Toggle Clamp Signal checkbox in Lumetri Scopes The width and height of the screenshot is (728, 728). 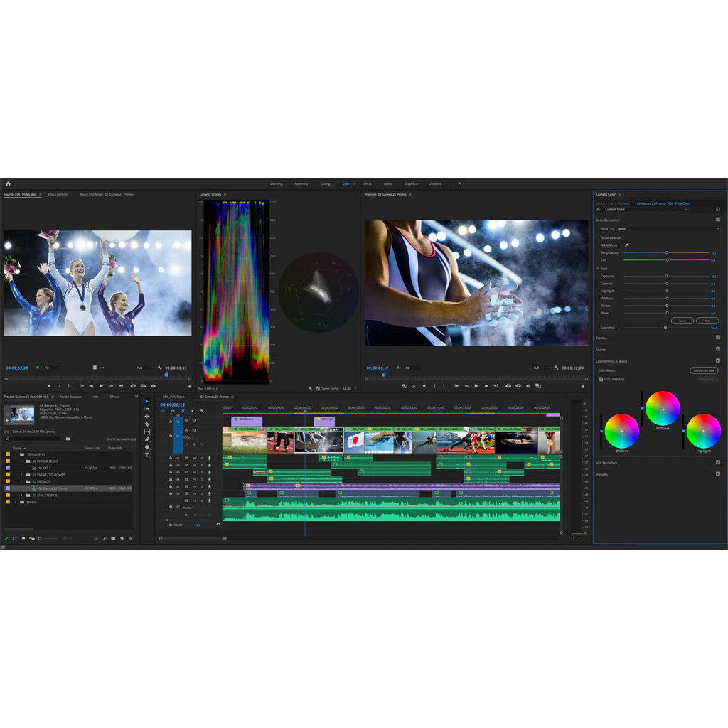pyautogui.click(x=318, y=389)
